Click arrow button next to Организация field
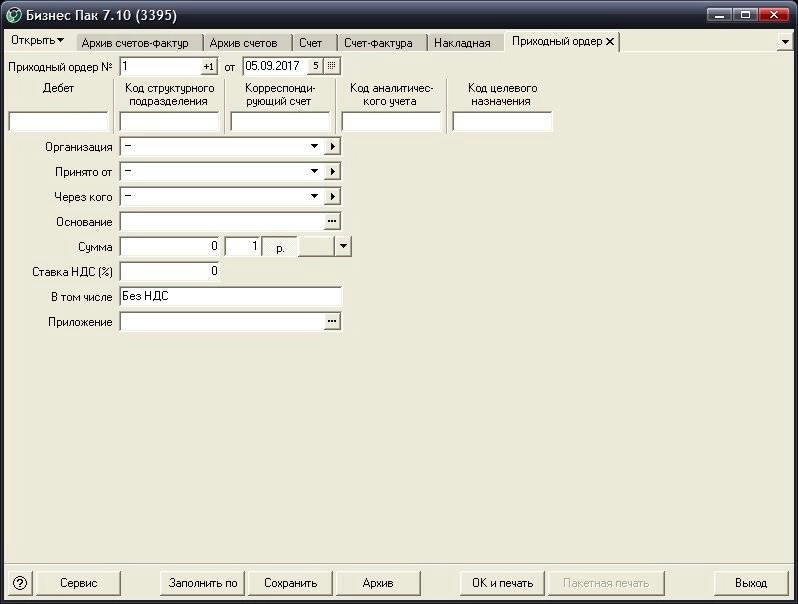The width and height of the screenshot is (798, 604). click(332, 147)
